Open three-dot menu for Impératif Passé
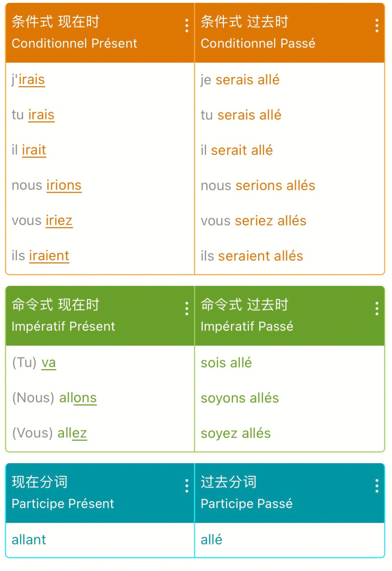This screenshot has height=571, width=392. [377, 309]
